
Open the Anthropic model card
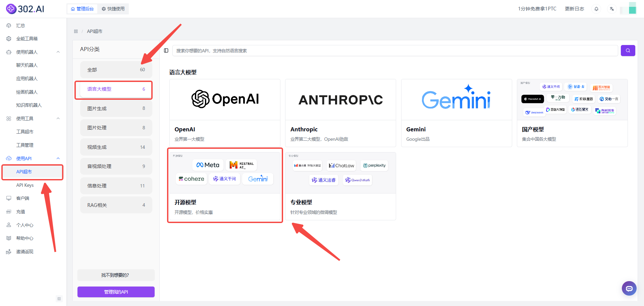click(x=340, y=113)
